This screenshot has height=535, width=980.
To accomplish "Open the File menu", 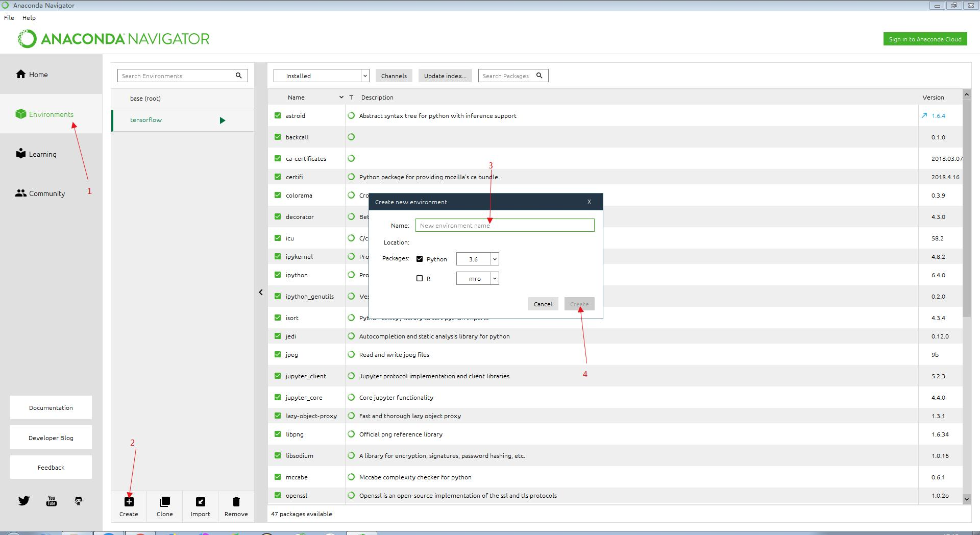I will pos(9,17).
